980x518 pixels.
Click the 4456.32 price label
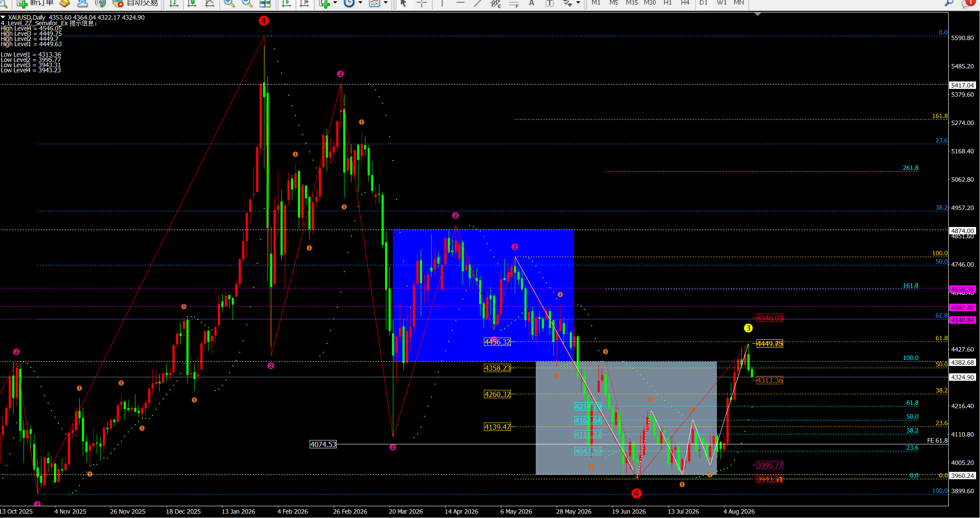click(497, 342)
